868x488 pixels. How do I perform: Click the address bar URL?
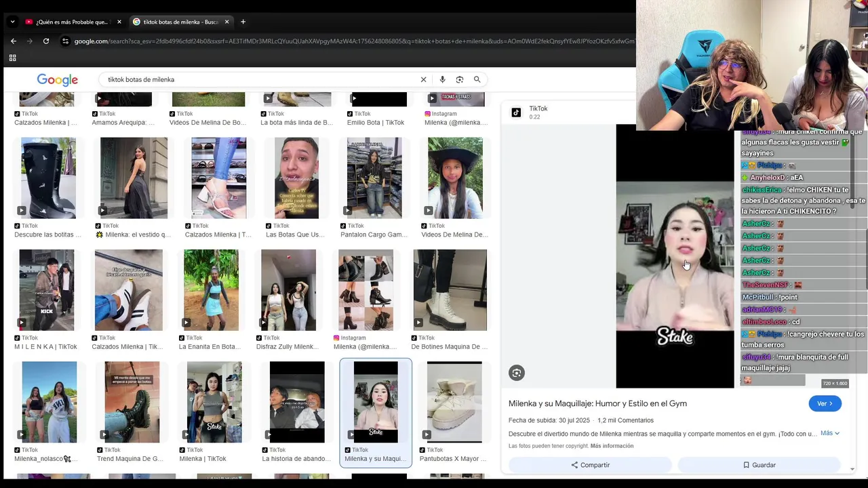(x=353, y=41)
